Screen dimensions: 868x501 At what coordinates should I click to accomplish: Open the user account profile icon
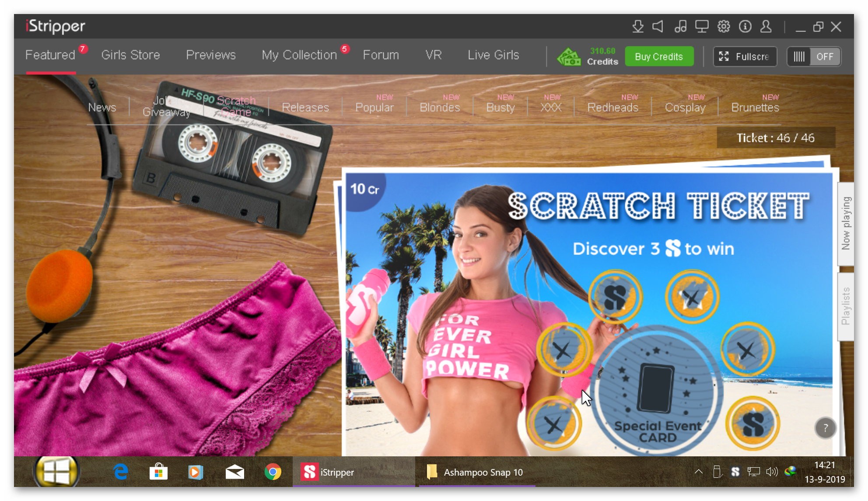(766, 27)
